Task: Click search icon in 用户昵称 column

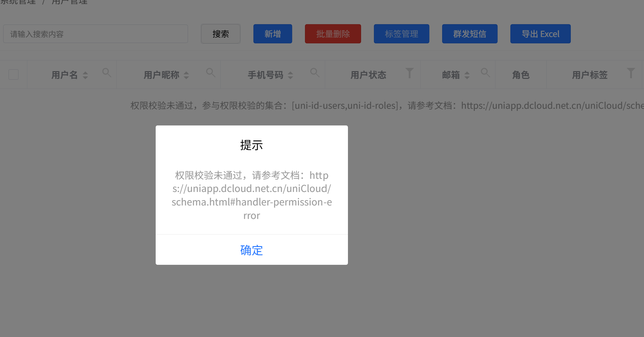Action: point(211,73)
